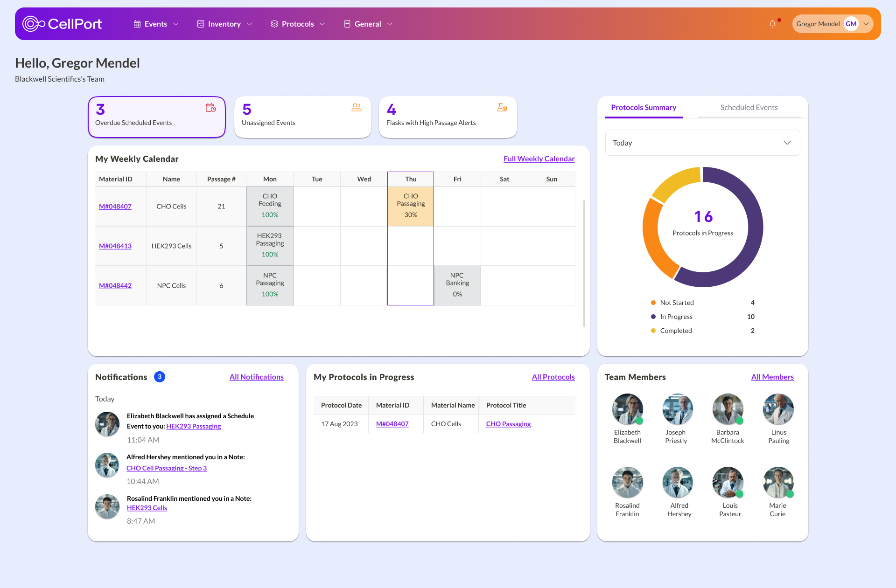This screenshot has width=896, height=588.
Task: Click the flask icon on High Passage Alerts card
Action: [x=502, y=107]
